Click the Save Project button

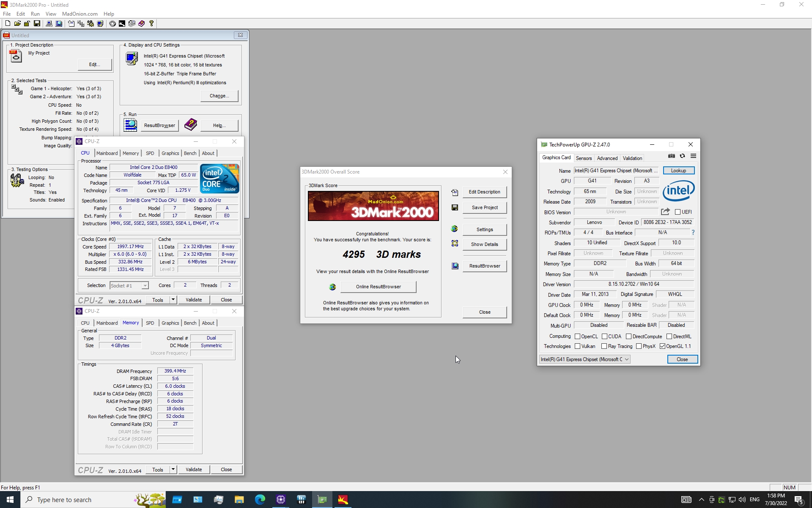(484, 207)
